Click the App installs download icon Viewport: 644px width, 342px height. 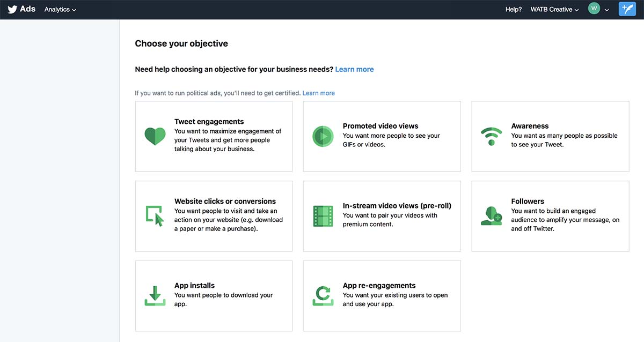click(155, 295)
